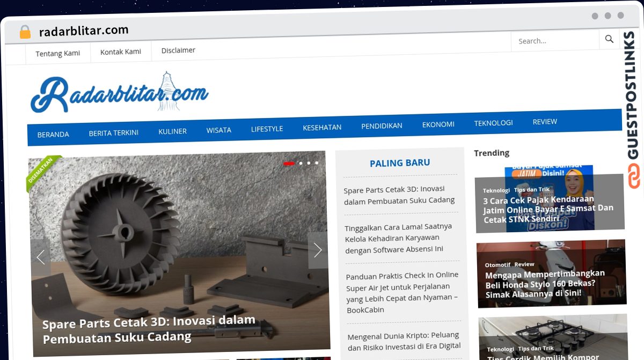This screenshot has height=360, width=644.
Task: Open the Teknologi section
Action: pyautogui.click(x=493, y=123)
